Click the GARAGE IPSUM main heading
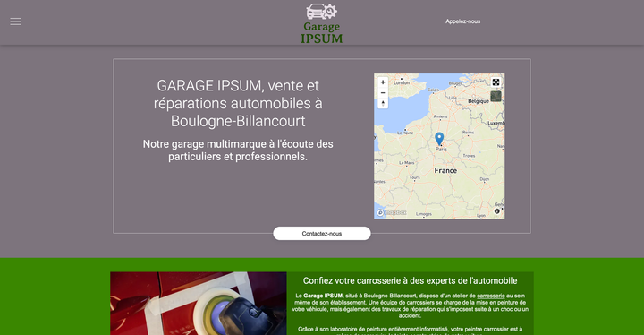 point(238,103)
